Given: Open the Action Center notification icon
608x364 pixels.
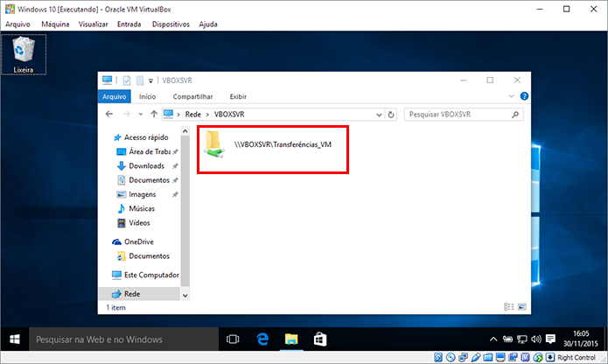Looking at the screenshot, I should pos(550,339).
